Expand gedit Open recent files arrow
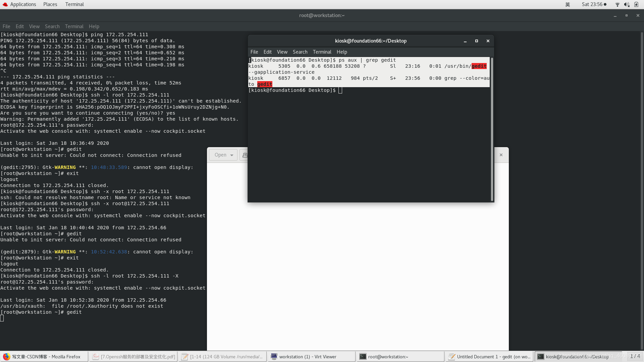Image resolution: width=644 pixels, height=362 pixels. pyautogui.click(x=232, y=155)
